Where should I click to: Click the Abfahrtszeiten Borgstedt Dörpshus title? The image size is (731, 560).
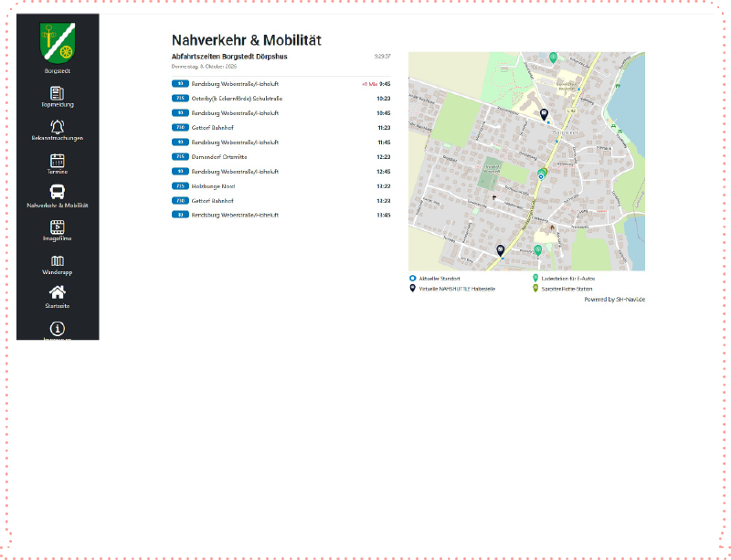click(x=229, y=57)
